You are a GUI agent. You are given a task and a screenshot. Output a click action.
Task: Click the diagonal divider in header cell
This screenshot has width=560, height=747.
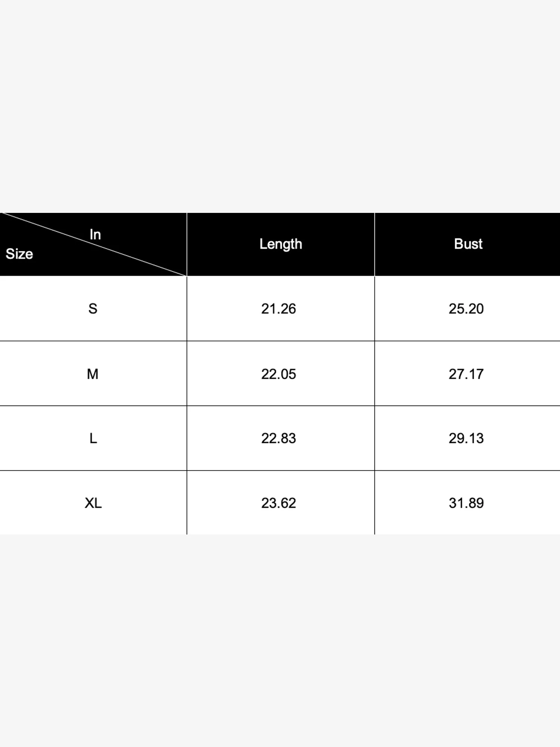point(93,244)
